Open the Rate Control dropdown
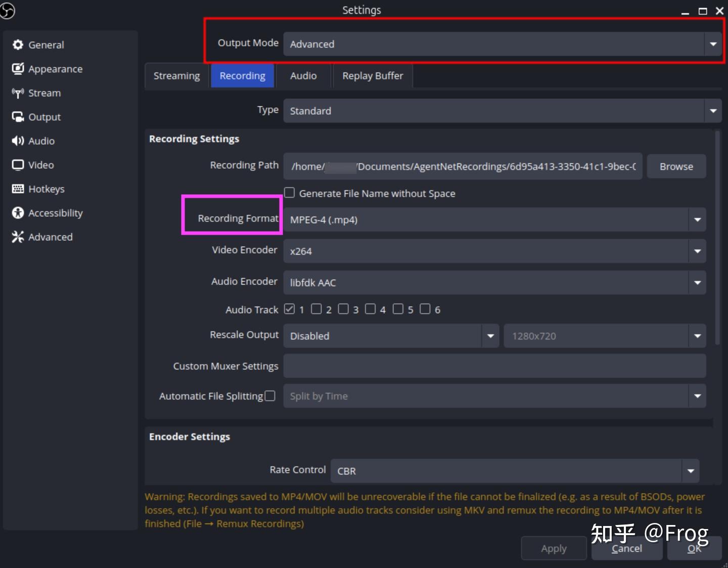The width and height of the screenshot is (728, 568). click(515, 471)
